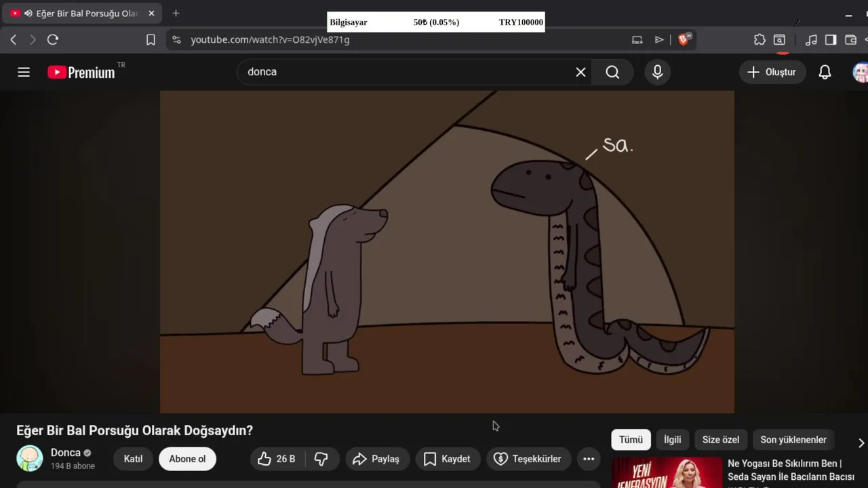This screenshot has height=488, width=868.
Task: Open the Ne Yogası recommended video thumbnail
Action: (x=667, y=472)
